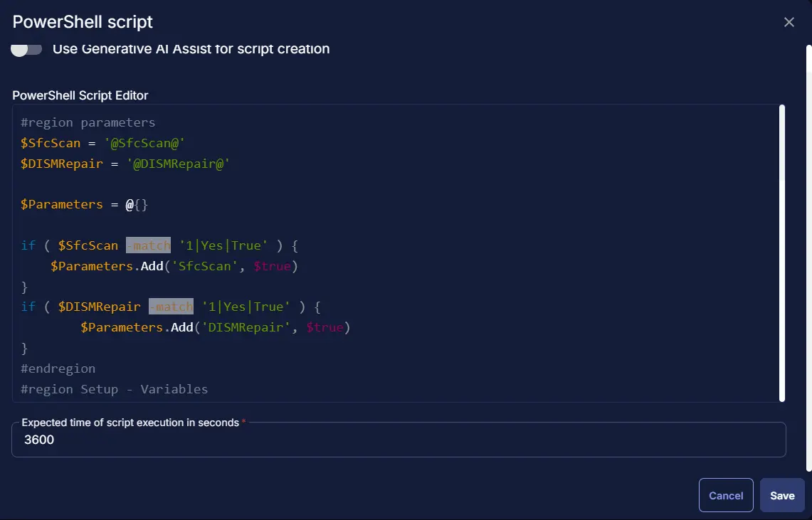The width and height of the screenshot is (812, 520).
Task: Click highlighted -match after $SfcScan
Action: [148, 245]
